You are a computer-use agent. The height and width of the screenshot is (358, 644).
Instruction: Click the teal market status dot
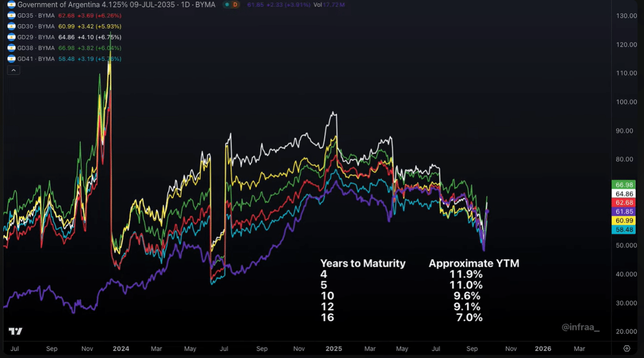(x=226, y=5)
